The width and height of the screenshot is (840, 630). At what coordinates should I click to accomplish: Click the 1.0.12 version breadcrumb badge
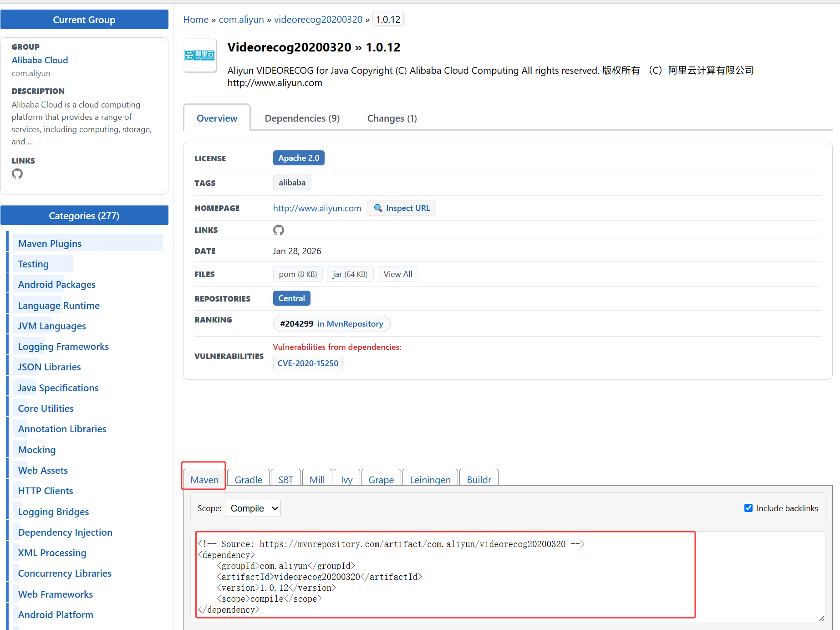tap(388, 20)
